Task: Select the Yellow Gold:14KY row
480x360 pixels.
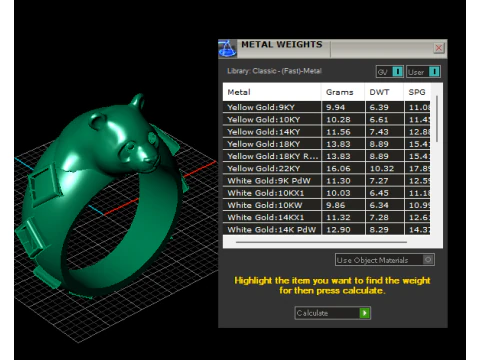Action: tap(327, 132)
